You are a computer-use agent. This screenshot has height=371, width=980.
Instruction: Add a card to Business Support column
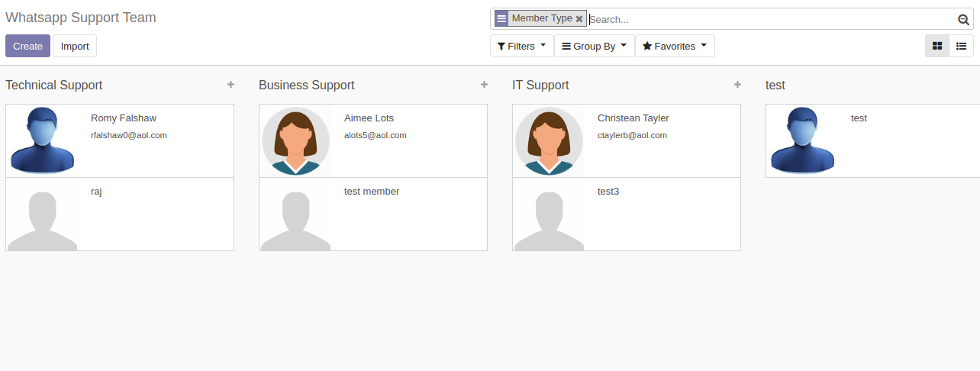pyautogui.click(x=484, y=85)
